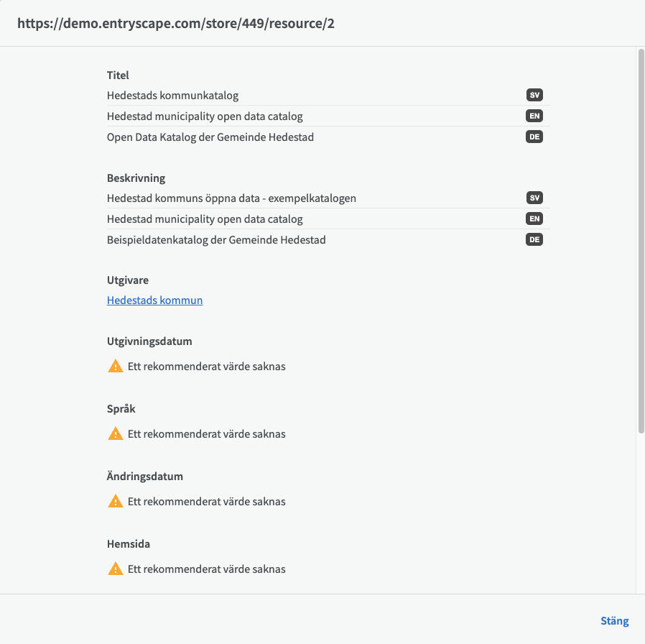
Task: Click the warning triangle under Hemsida
Action: (115, 569)
